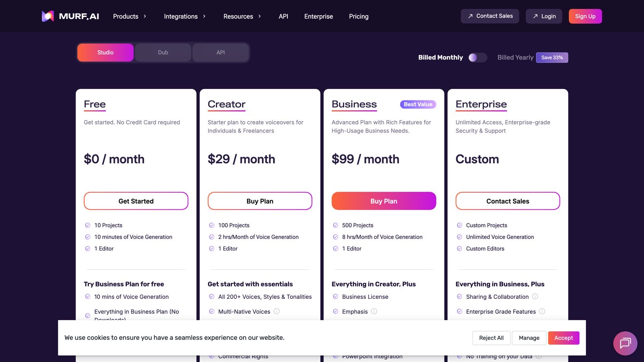Viewport: 644px width, 362px height.
Task: Click info icon beside Enterprise Grade Features
Action: (542, 311)
